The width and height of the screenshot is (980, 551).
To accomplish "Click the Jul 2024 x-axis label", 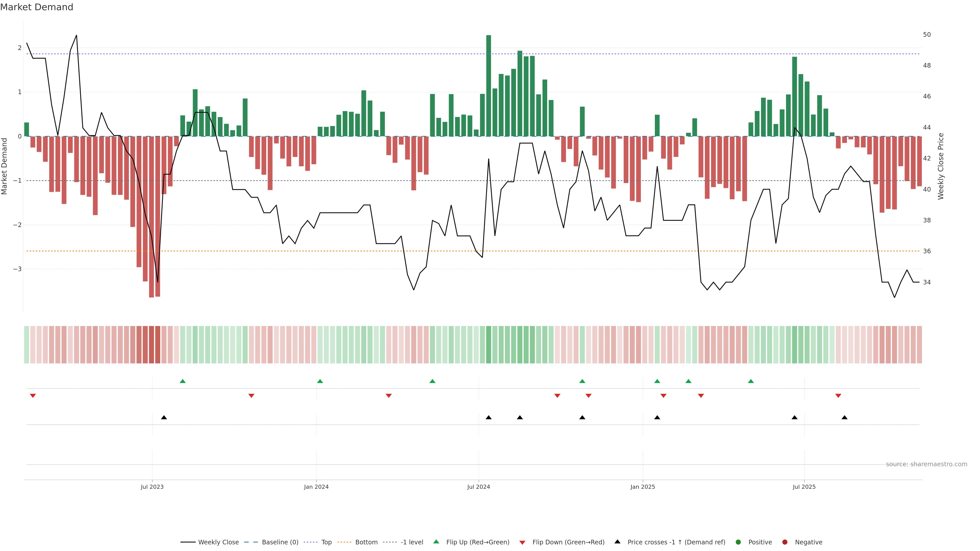I will [478, 487].
